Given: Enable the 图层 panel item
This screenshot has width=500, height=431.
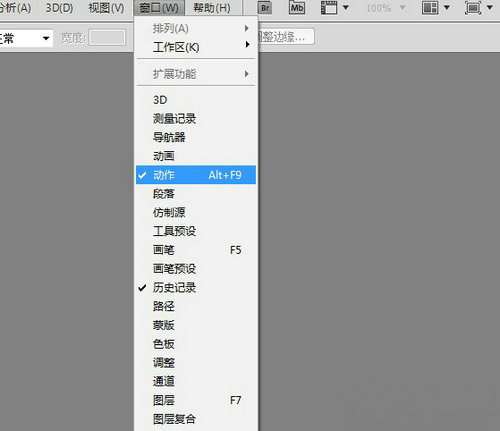Looking at the screenshot, I should pos(196,400).
